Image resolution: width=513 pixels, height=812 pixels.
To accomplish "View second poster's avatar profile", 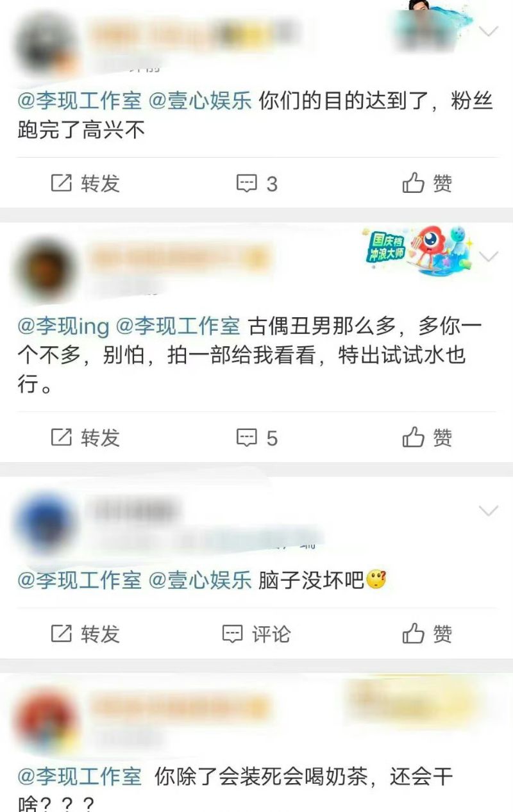I will 45,269.
